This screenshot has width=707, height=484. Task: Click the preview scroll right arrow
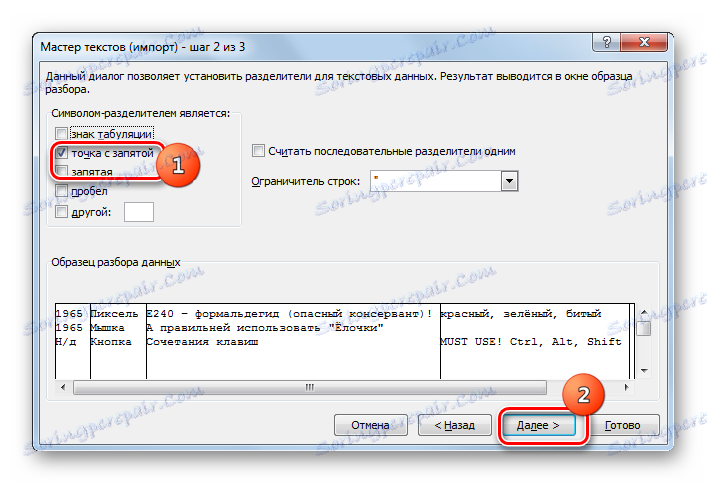coord(626,387)
